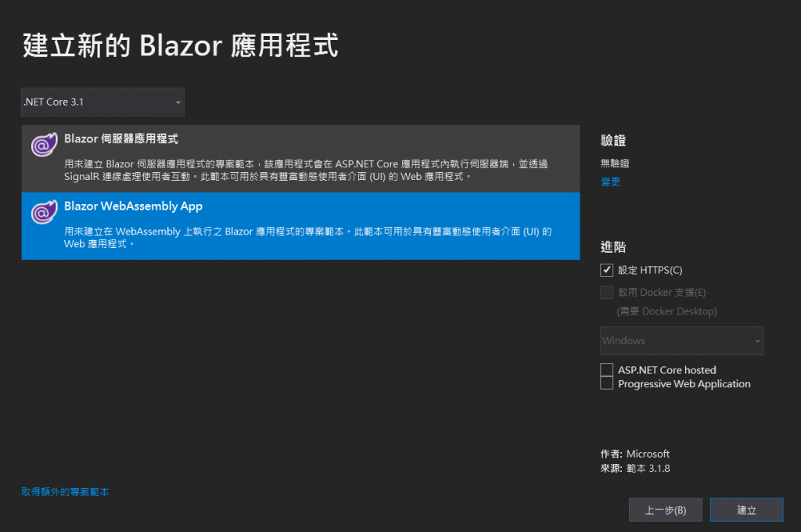Screen dimensions: 801x532
Task: Enable the ASP.NET Core hosted checkbox
Action: pyautogui.click(x=606, y=369)
